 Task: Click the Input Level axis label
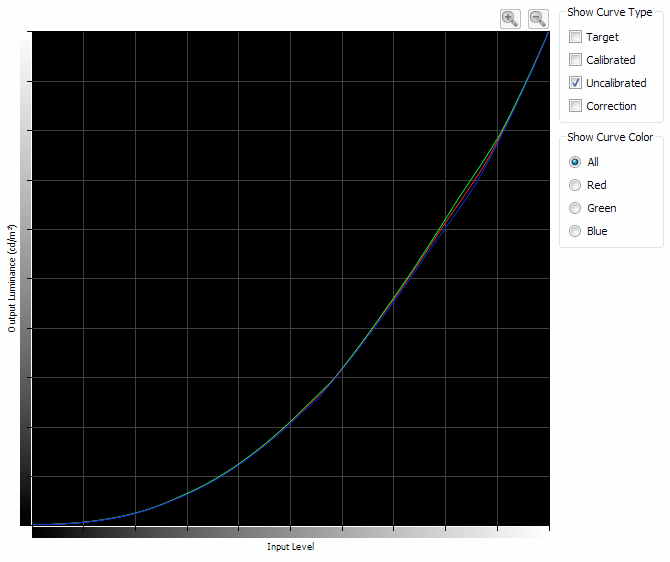(291, 547)
